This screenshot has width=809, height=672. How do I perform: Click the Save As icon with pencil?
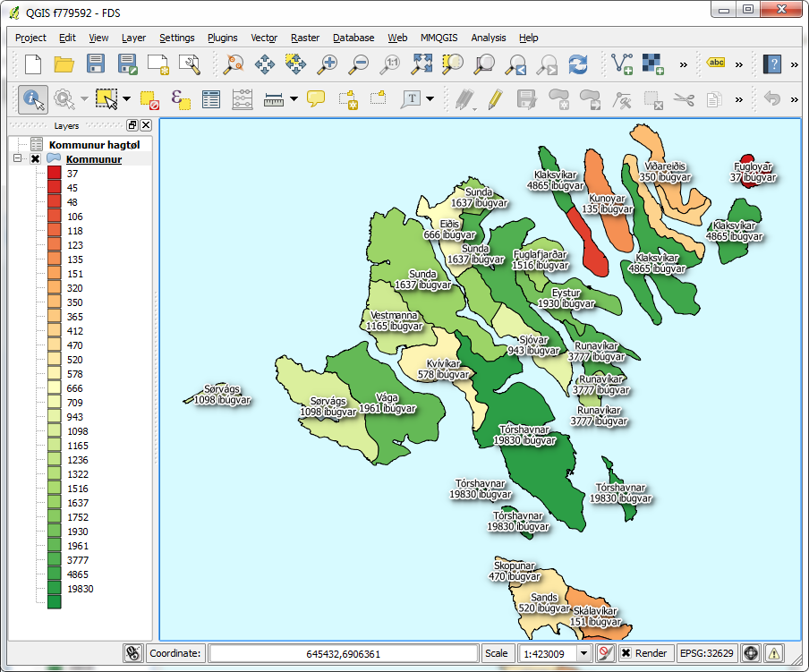pos(127,64)
